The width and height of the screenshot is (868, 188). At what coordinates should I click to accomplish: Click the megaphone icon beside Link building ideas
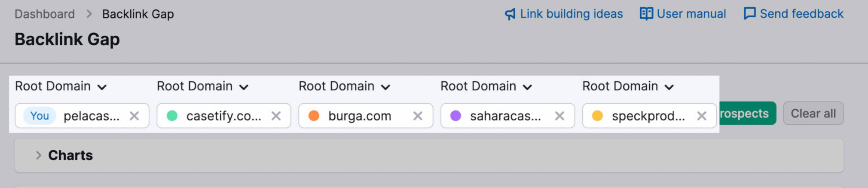[510, 14]
